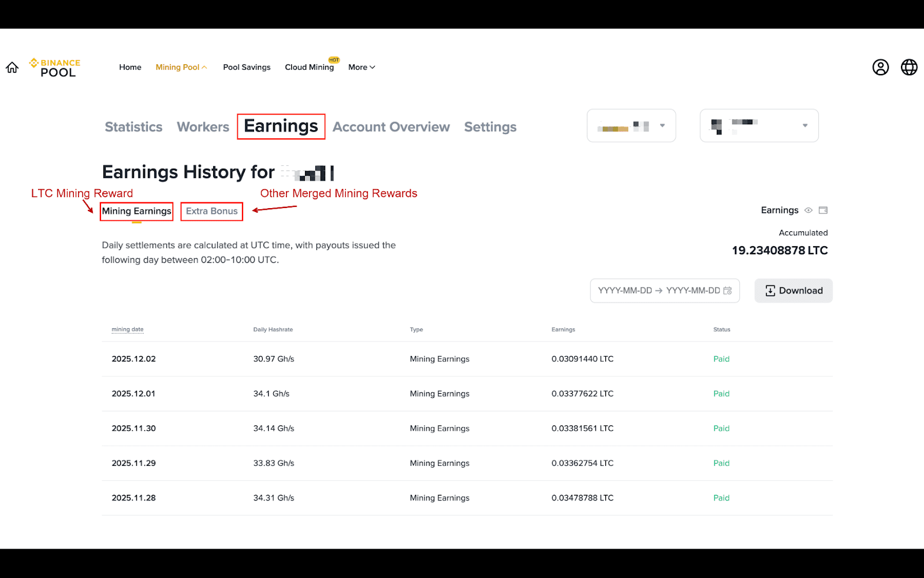Click the date range input field

coord(665,291)
